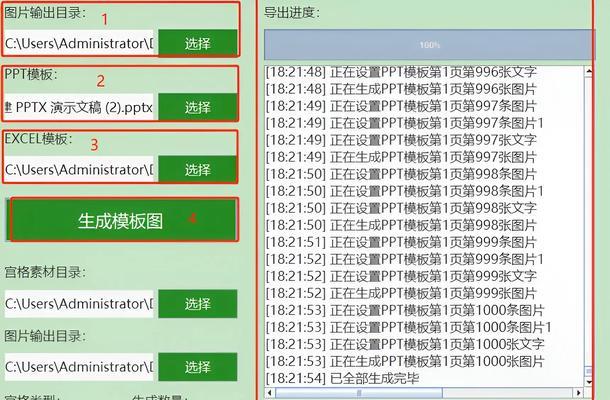Image resolution: width=610 pixels, height=400 pixels.
Task: Click the PPT模板 label
Action: click(x=31, y=74)
